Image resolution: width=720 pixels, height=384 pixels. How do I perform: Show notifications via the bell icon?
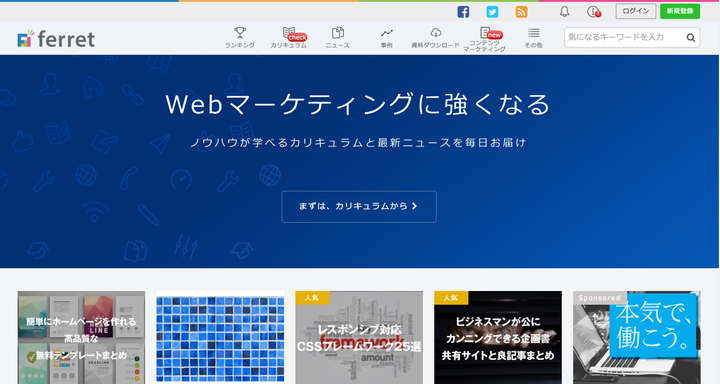tap(564, 11)
